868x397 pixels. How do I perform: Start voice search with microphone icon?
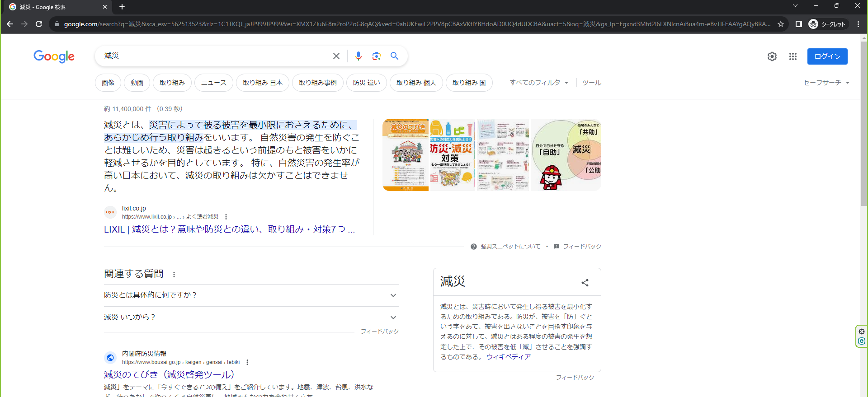[359, 56]
